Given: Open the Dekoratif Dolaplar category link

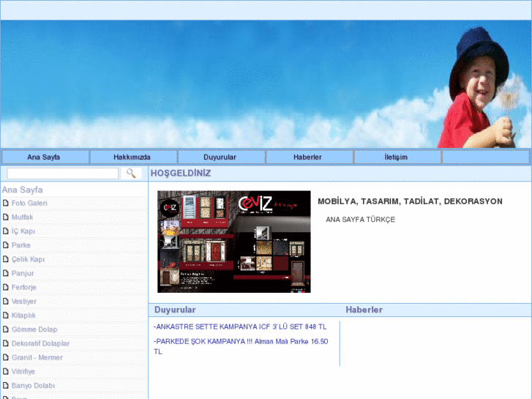Looking at the screenshot, I should click(x=40, y=343).
